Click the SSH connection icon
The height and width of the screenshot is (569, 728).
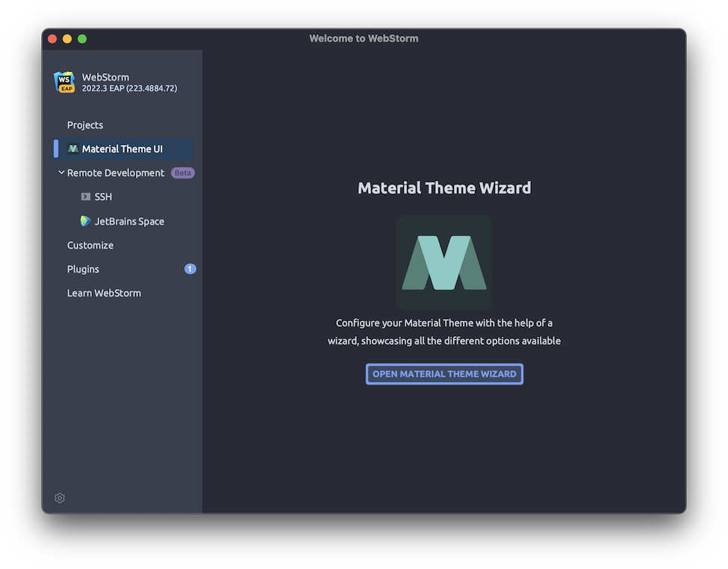pyautogui.click(x=85, y=196)
